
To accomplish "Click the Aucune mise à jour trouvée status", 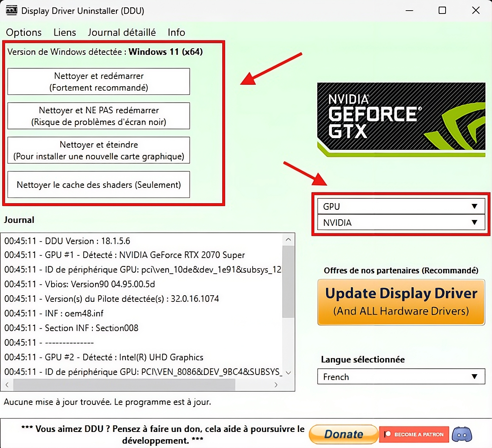I will (107, 402).
